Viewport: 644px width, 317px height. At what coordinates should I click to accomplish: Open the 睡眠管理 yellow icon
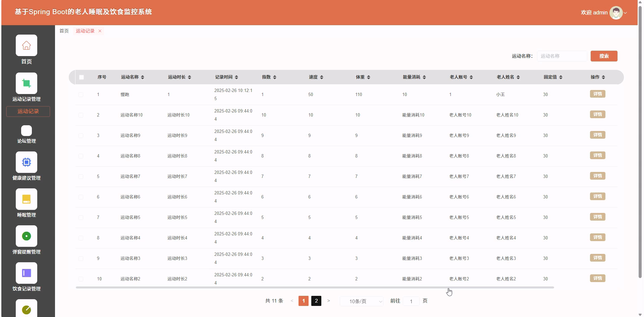pyautogui.click(x=26, y=199)
